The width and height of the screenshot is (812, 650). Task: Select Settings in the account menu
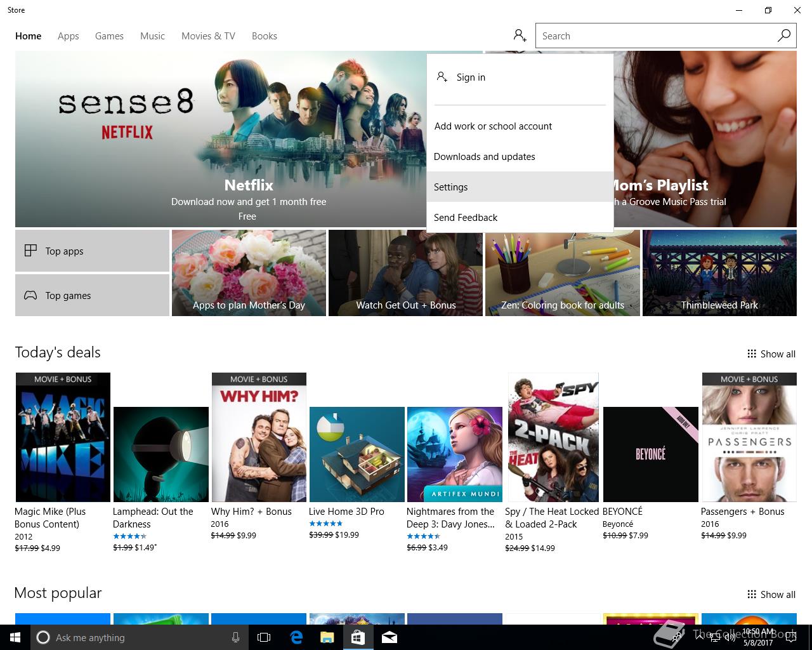coord(520,187)
